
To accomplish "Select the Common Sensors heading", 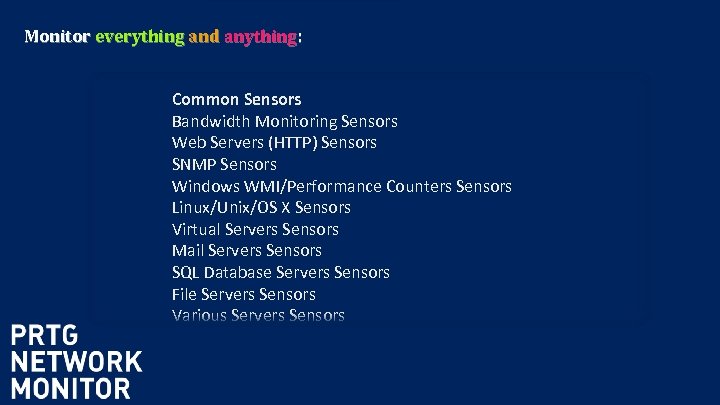I will (x=236, y=99).
